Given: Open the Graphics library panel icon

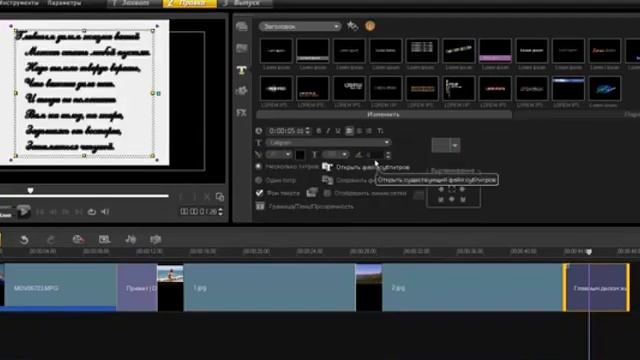Looking at the screenshot, I should pyautogui.click(x=242, y=91).
